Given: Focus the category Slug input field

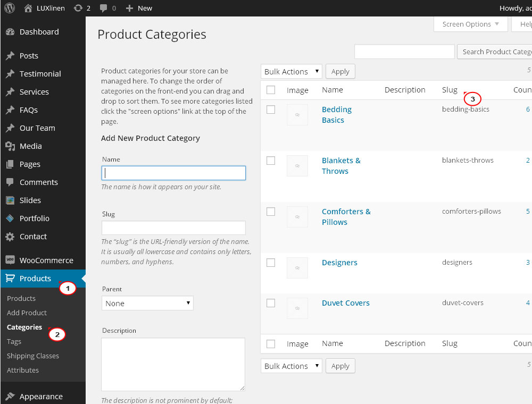Looking at the screenshot, I should coord(173,228).
